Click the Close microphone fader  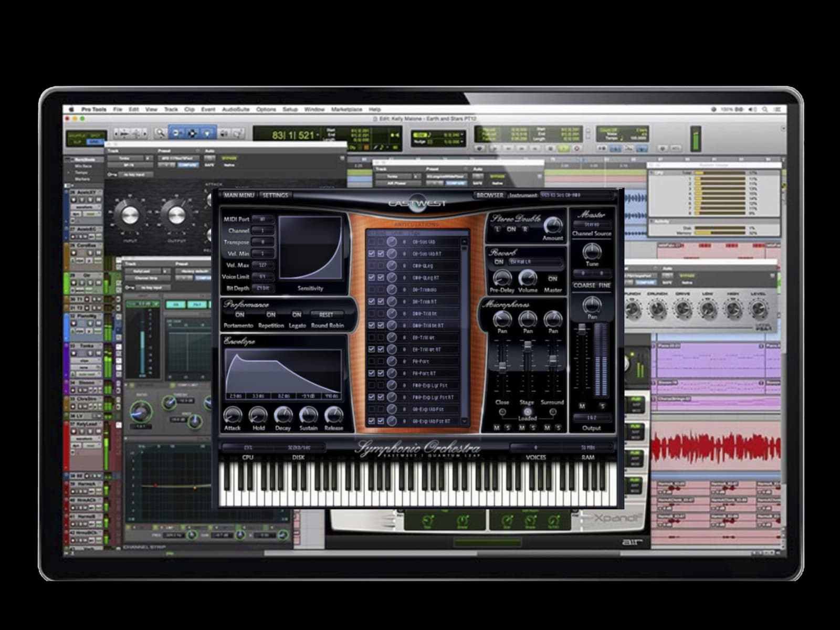click(502, 367)
